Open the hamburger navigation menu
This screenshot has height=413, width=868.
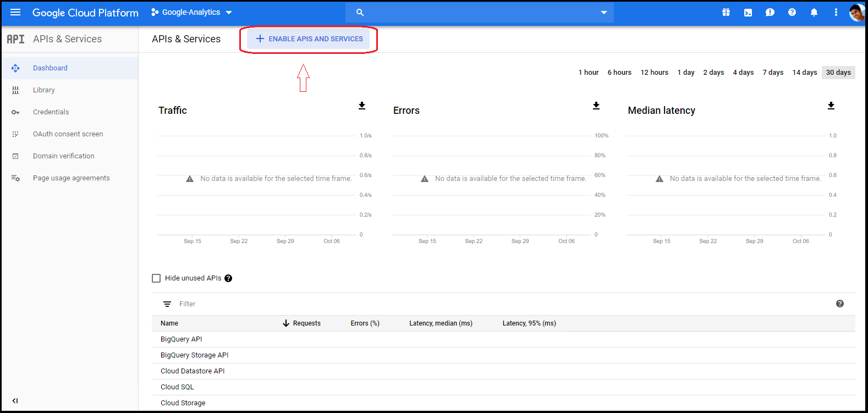pyautogui.click(x=15, y=12)
